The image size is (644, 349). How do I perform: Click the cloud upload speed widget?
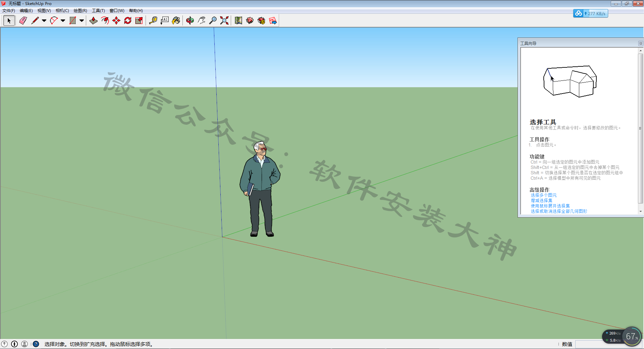pyautogui.click(x=590, y=13)
